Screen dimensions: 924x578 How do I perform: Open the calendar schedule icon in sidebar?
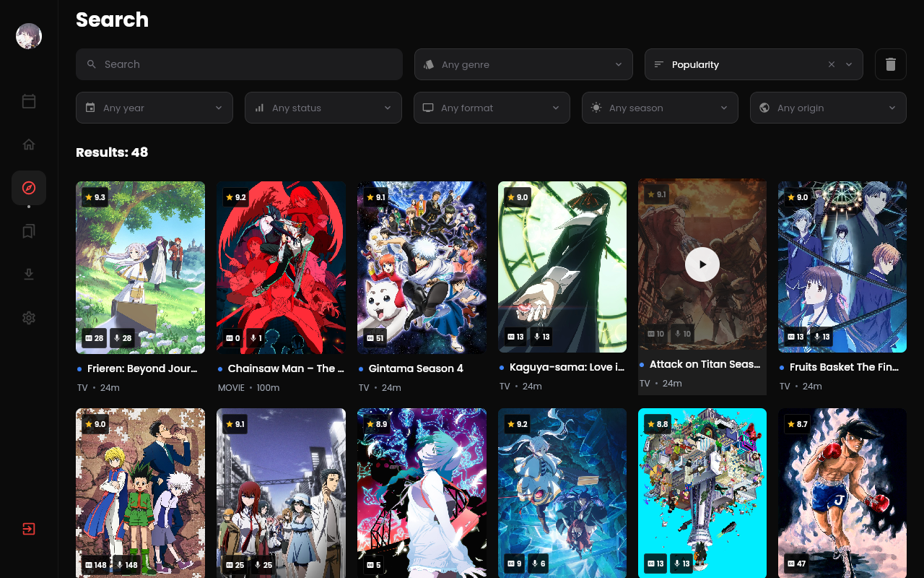[29, 101]
